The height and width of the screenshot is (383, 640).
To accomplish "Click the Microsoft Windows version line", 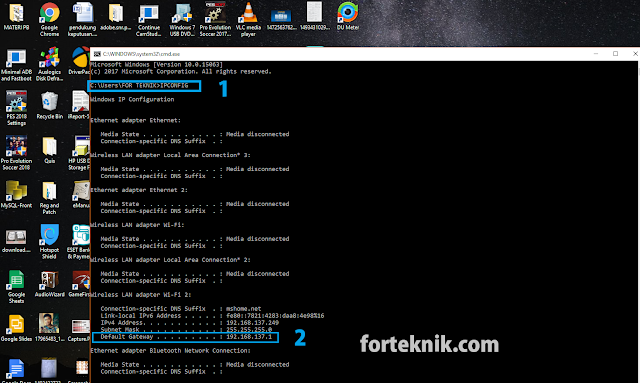I will coord(156,65).
